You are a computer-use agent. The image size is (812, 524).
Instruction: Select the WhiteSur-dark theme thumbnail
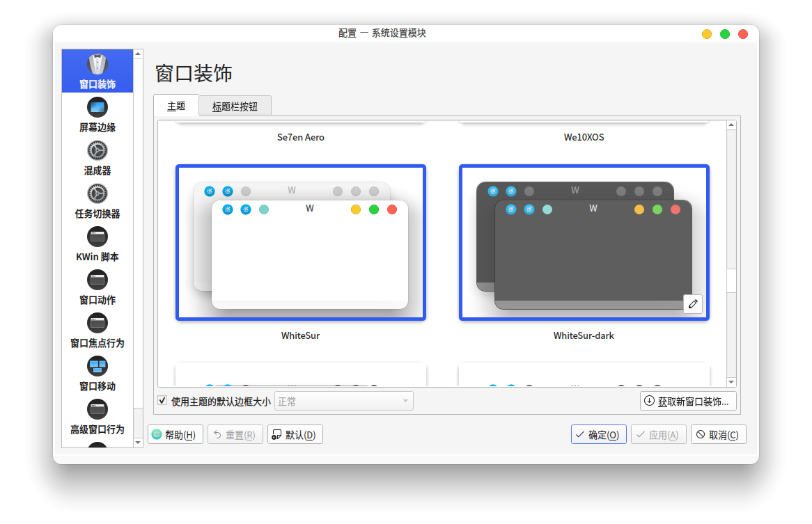pyautogui.click(x=584, y=243)
